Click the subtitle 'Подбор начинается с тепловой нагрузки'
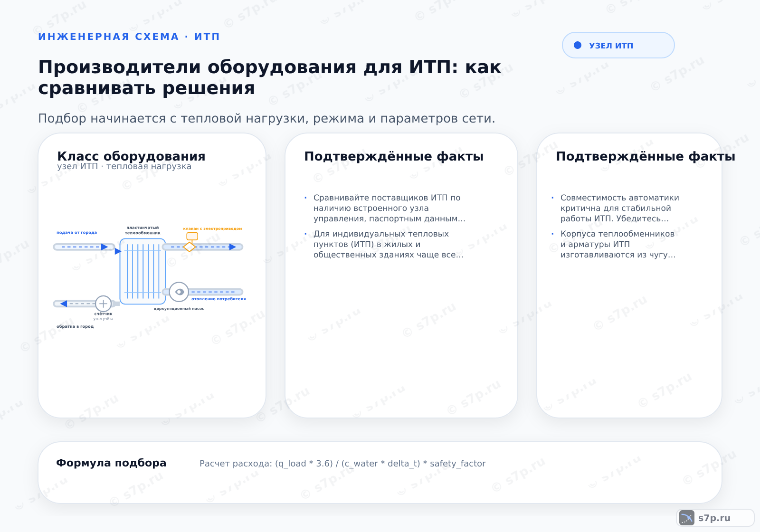This screenshot has height=532, width=760. [266, 118]
